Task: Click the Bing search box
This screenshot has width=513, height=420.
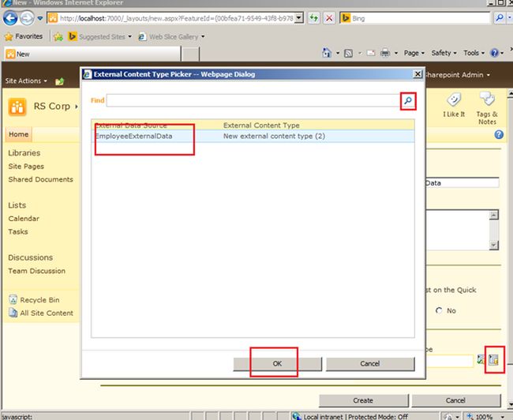Action: point(415,18)
